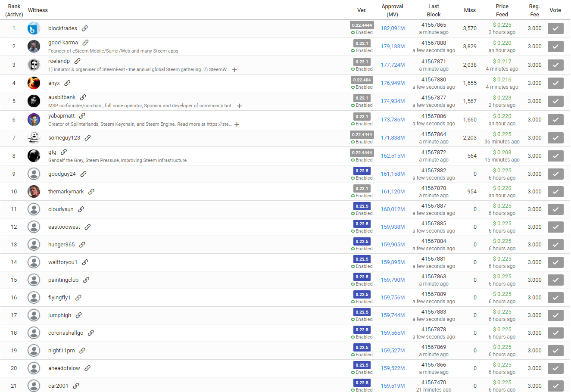Open themarkymark witness profile

(66, 192)
